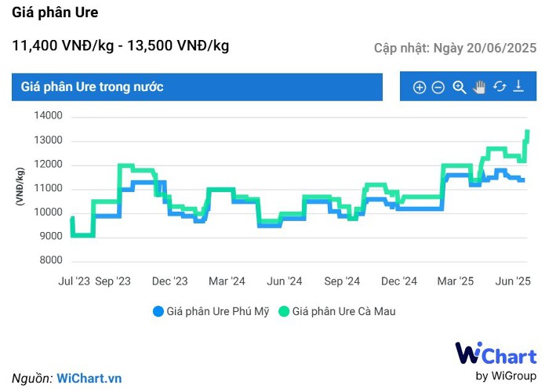The width and height of the screenshot is (549, 392).
Task: Open the WiChart.vn source link
Action: [89, 378]
